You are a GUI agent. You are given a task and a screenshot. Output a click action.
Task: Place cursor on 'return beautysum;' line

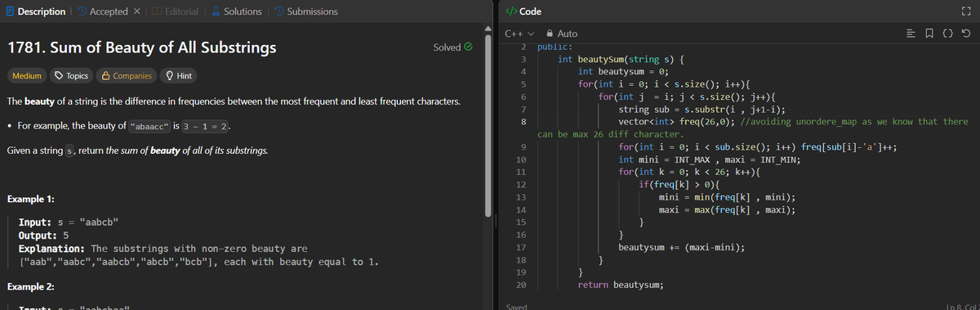coord(621,285)
